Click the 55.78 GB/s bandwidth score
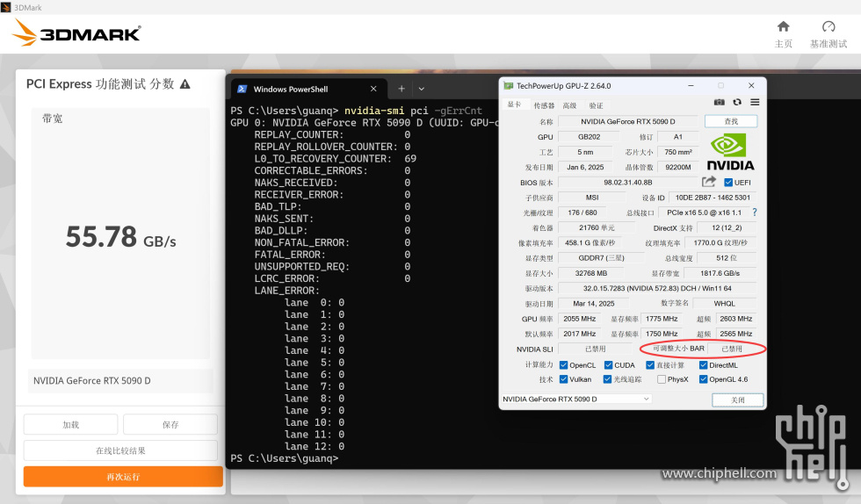The width and height of the screenshot is (861, 504). 121,236
